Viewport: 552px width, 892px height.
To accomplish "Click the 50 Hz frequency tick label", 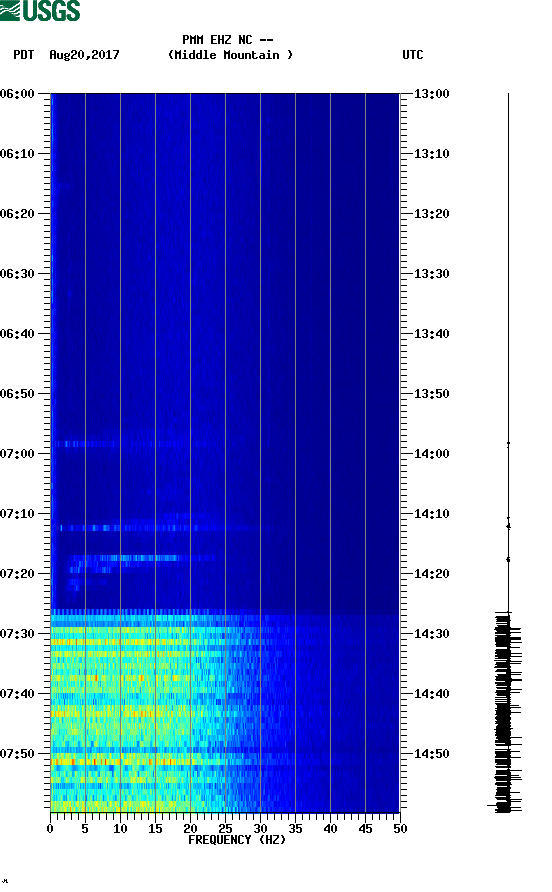I will pos(401,829).
